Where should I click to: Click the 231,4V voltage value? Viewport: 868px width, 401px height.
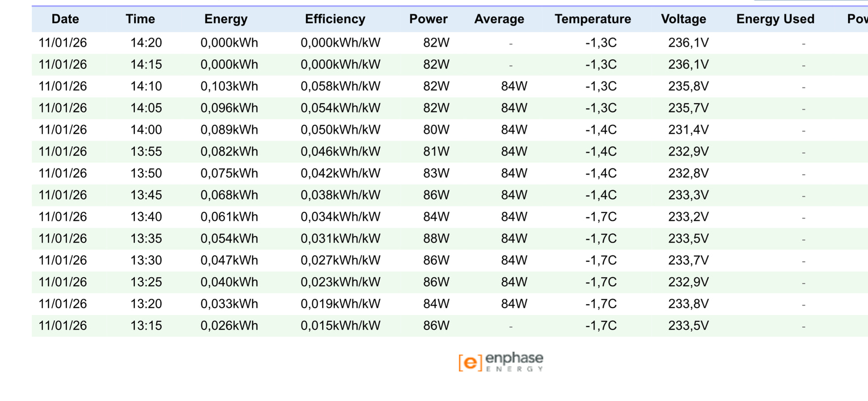[689, 130]
